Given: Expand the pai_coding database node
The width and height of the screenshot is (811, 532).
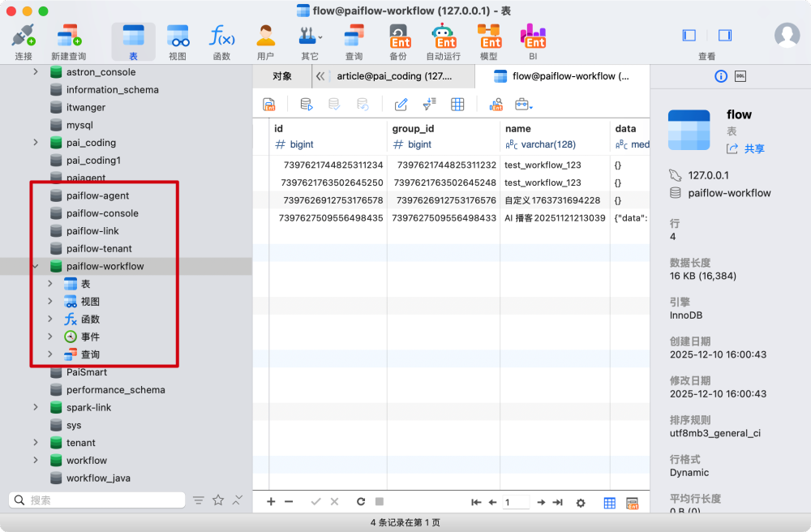Looking at the screenshot, I should point(35,143).
